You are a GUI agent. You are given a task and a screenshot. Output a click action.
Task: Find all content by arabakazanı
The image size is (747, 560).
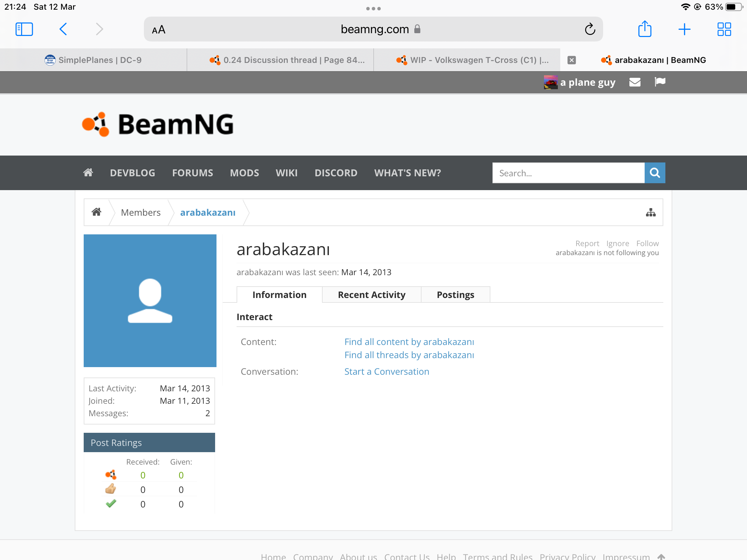click(409, 342)
